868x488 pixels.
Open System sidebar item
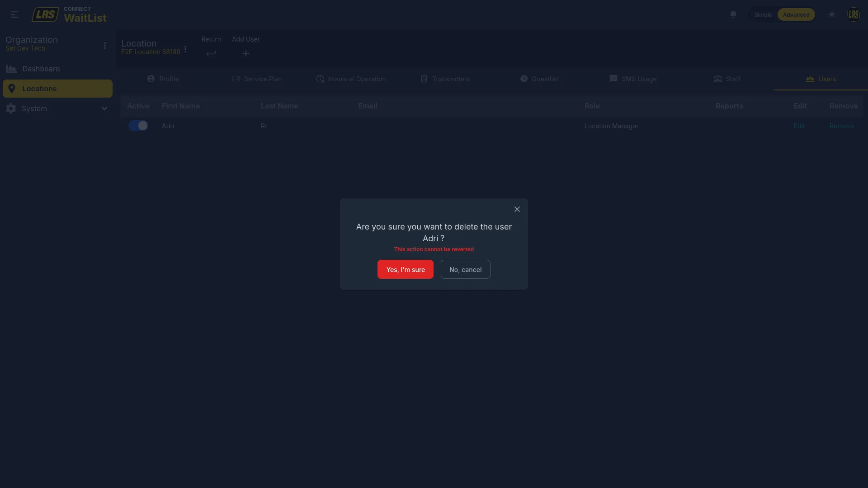(57, 108)
